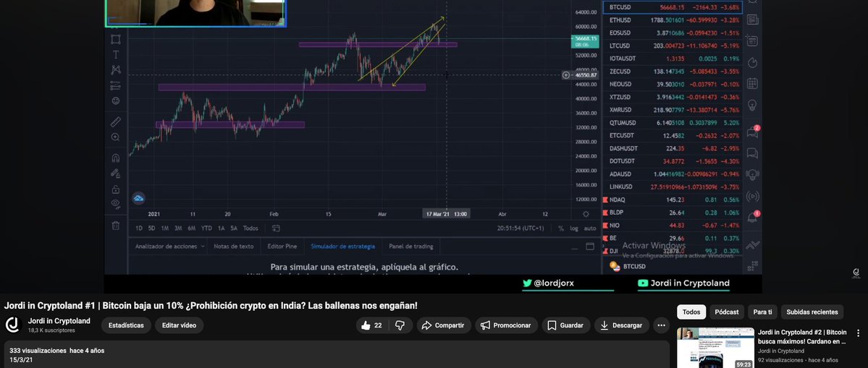Open notifications bell with red badge

tap(752, 217)
